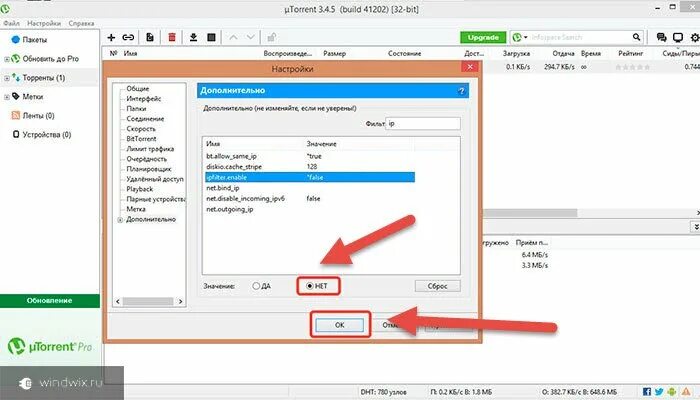Select Очерёдность in settings tree

pos(146,159)
